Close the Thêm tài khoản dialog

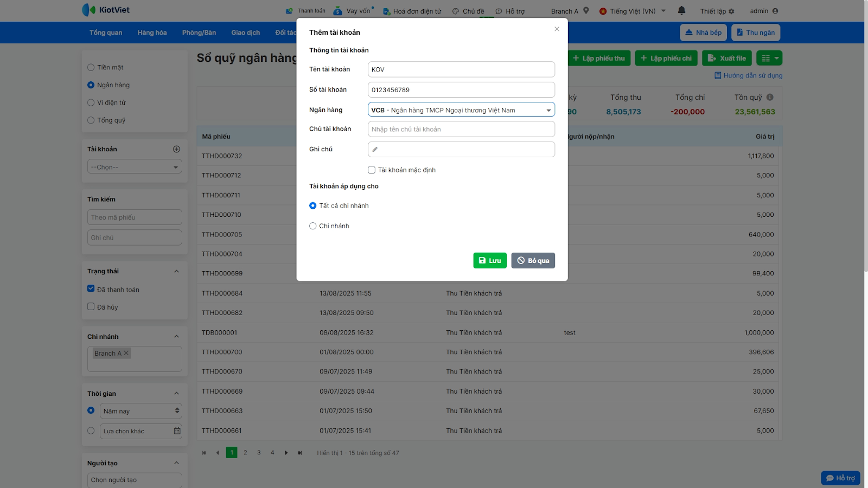[x=557, y=29]
